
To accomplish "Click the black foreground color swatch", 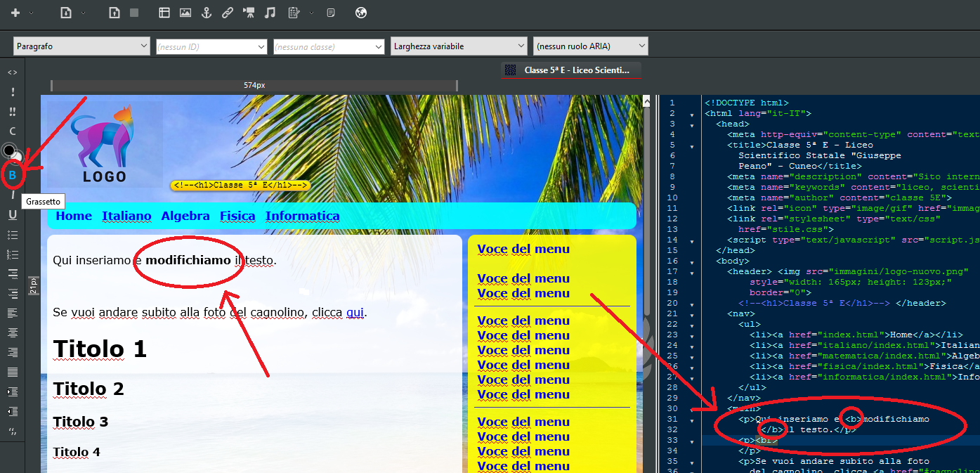I will coord(8,150).
